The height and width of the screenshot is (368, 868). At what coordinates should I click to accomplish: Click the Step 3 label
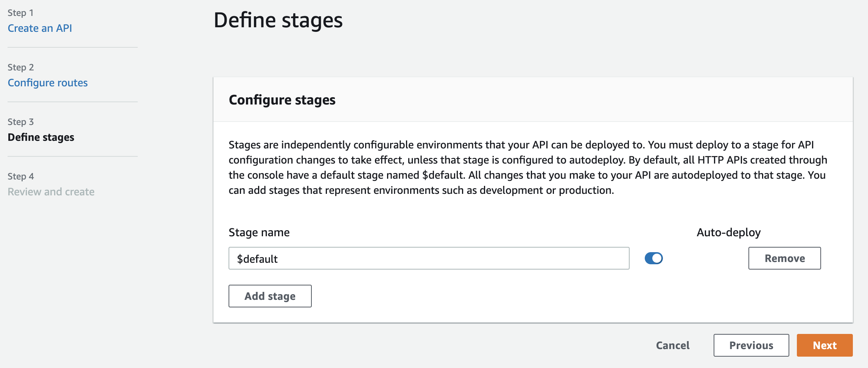21,122
